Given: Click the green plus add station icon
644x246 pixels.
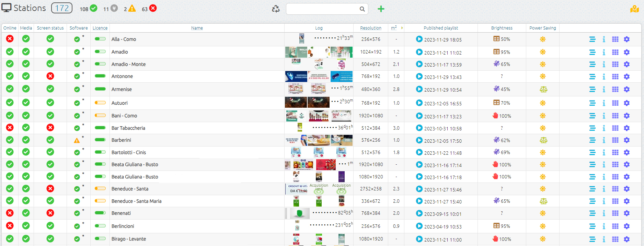Looking at the screenshot, I should [381, 9].
